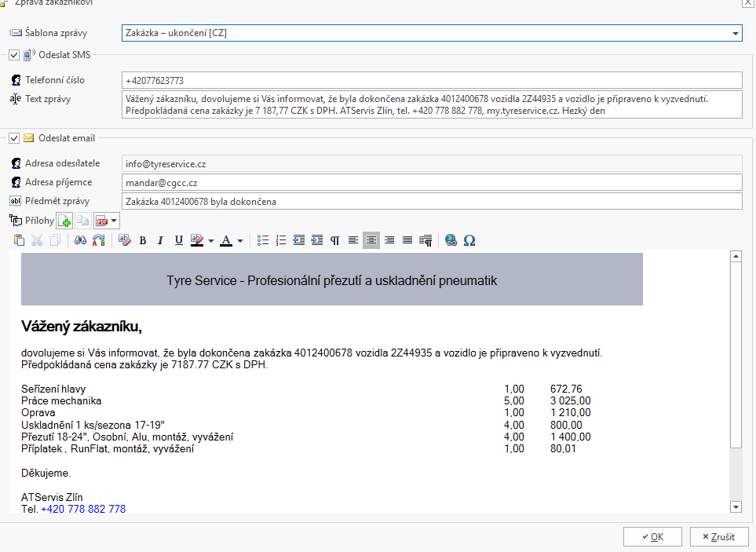Click the Telefonní číslo input field
The width and height of the screenshot is (756, 552).
point(432,81)
